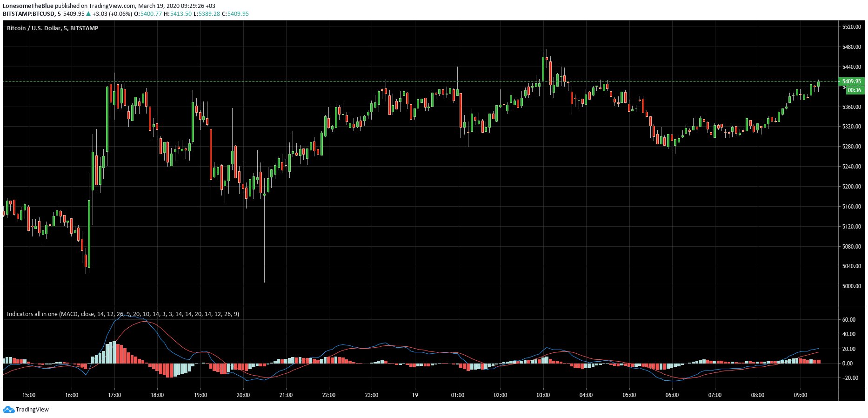
Task: Click the 03:00 time axis label
Action: pyautogui.click(x=543, y=395)
